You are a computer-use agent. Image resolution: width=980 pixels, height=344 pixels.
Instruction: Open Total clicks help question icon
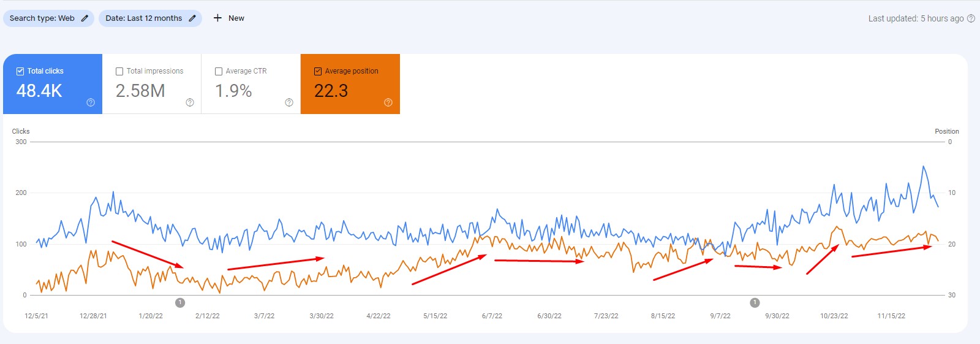(x=91, y=102)
